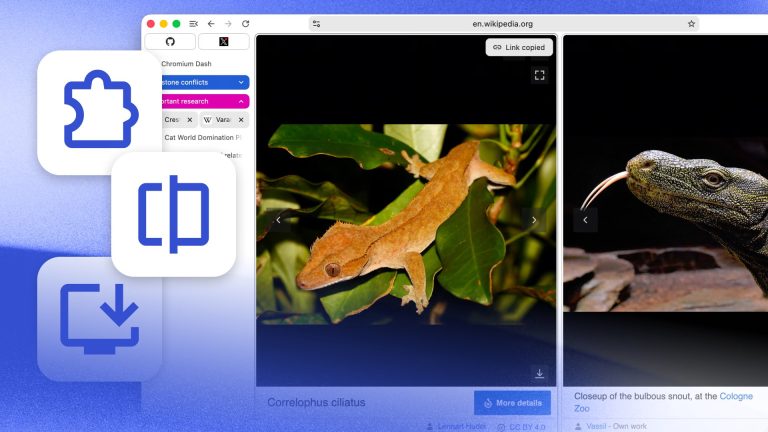The width and height of the screenshot is (768, 432).
Task: Download the gecko image
Action: [x=539, y=373]
